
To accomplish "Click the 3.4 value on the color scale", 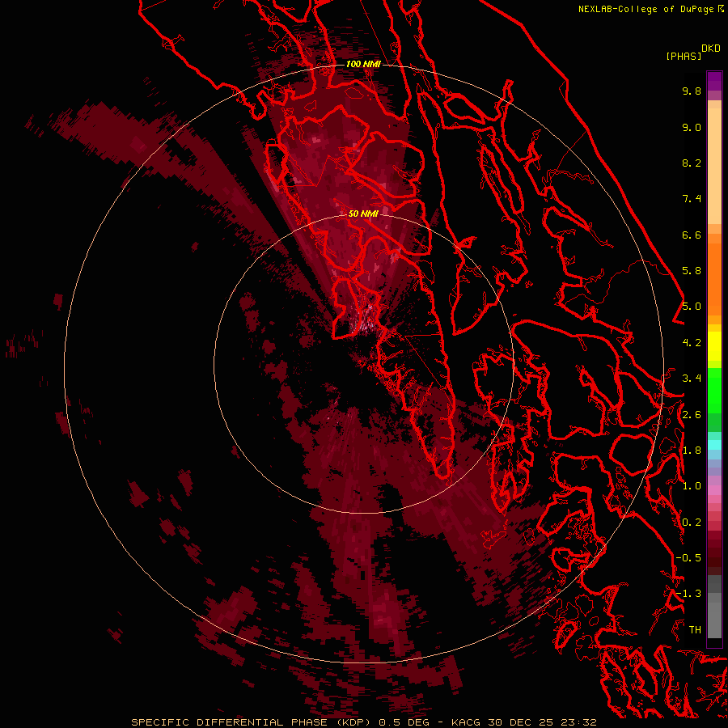I will [x=692, y=379].
